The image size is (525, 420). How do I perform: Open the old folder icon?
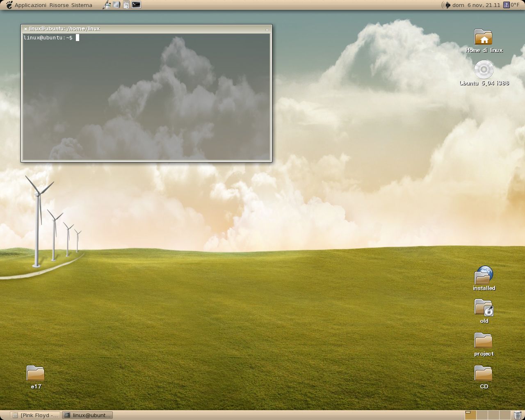pos(484,311)
